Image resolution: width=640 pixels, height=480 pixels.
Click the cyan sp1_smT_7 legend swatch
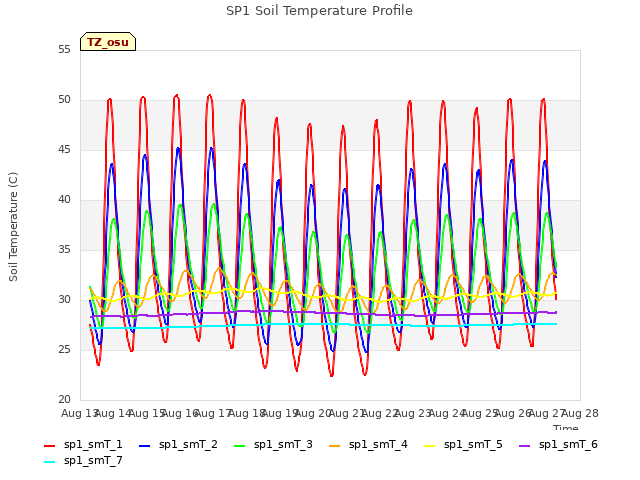(49, 462)
